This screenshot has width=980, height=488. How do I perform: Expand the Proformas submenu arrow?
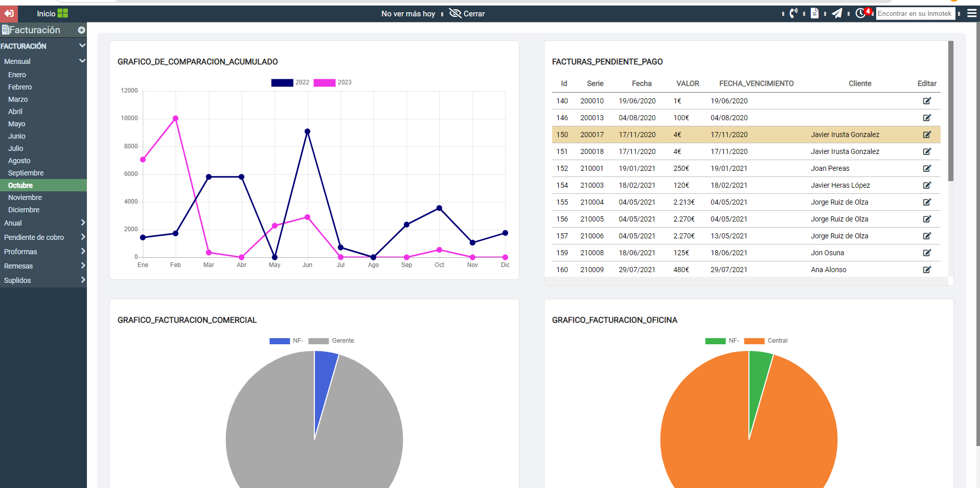click(83, 251)
